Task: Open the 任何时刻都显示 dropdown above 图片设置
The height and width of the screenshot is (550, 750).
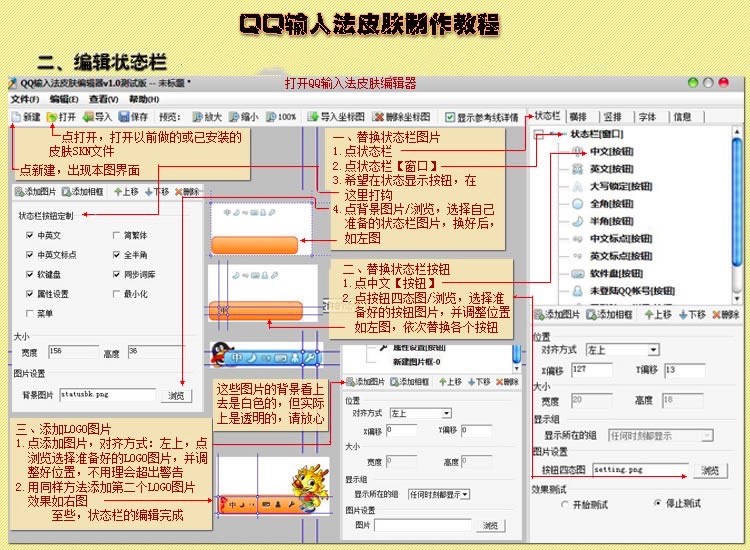Action: (439, 495)
